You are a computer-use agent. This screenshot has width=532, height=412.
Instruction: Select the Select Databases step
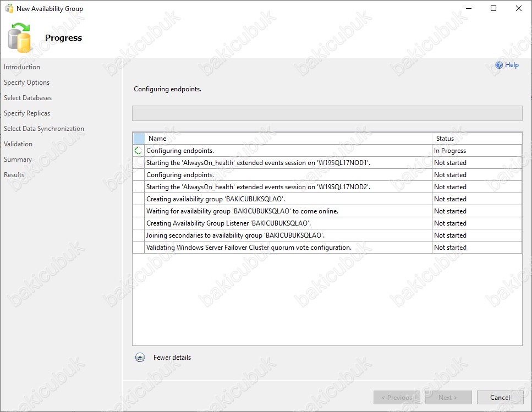[x=28, y=98]
